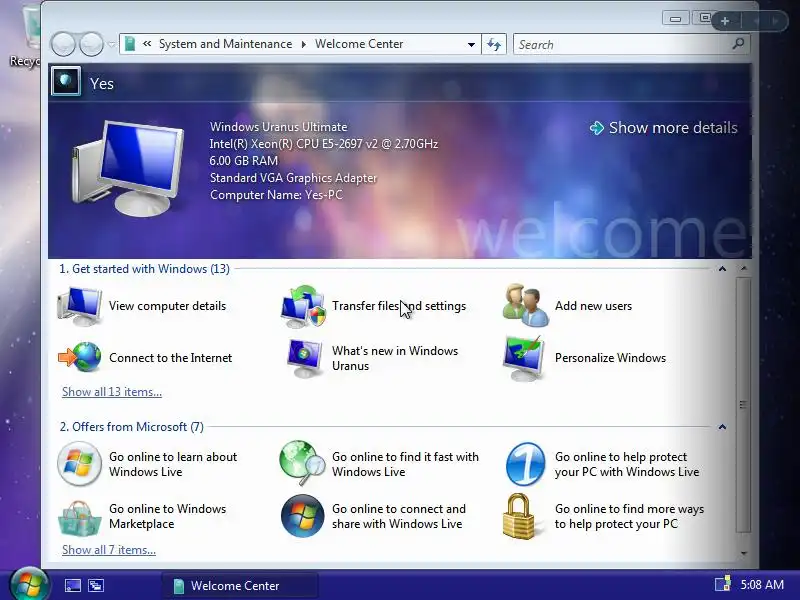
Task: Click the 6.00 GB RAM text
Action: [x=244, y=161]
